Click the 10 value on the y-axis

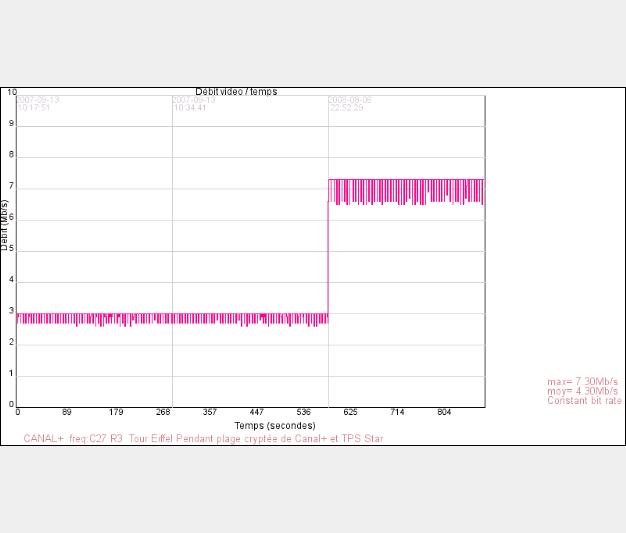pyautogui.click(x=12, y=93)
